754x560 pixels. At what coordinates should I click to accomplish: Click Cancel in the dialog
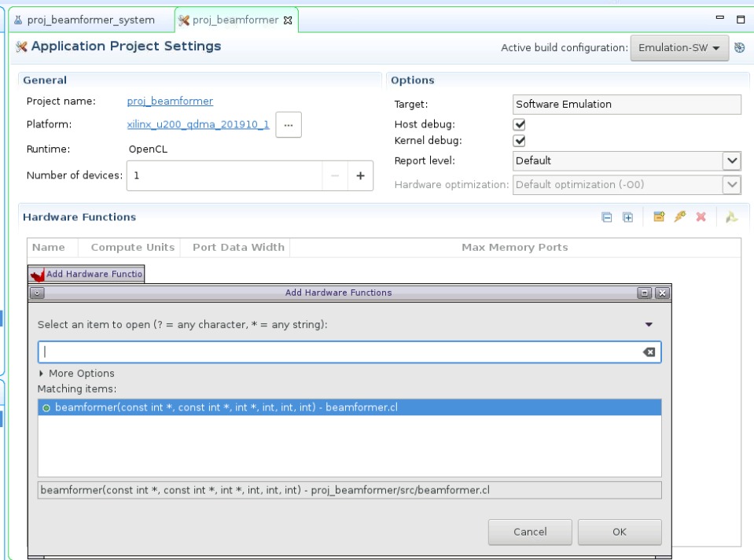tap(530, 532)
